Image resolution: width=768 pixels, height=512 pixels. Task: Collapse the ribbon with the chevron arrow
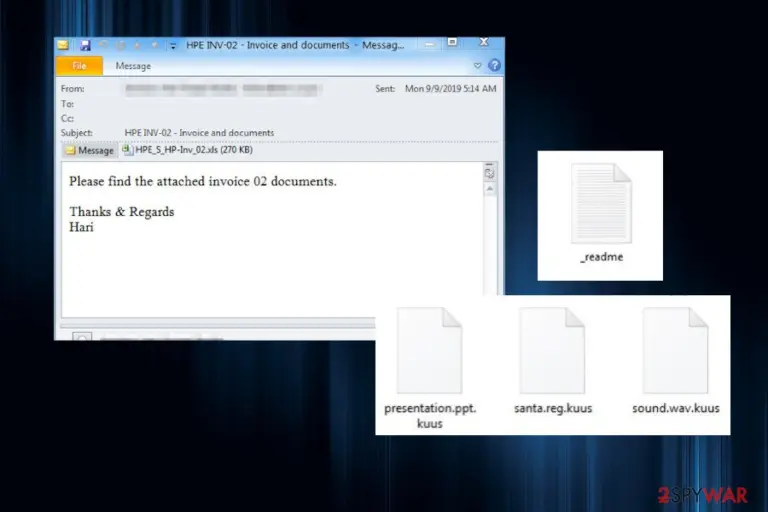478,66
